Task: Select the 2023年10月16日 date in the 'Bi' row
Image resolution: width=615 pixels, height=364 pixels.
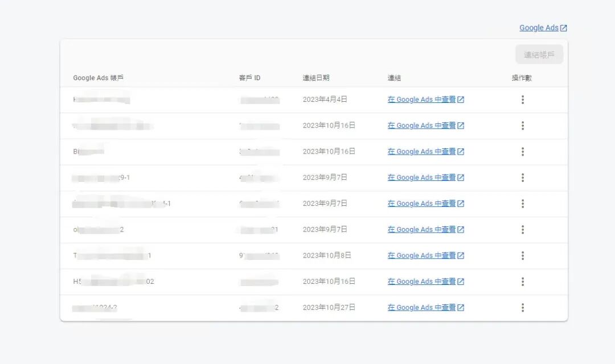Action: click(329, 152)
